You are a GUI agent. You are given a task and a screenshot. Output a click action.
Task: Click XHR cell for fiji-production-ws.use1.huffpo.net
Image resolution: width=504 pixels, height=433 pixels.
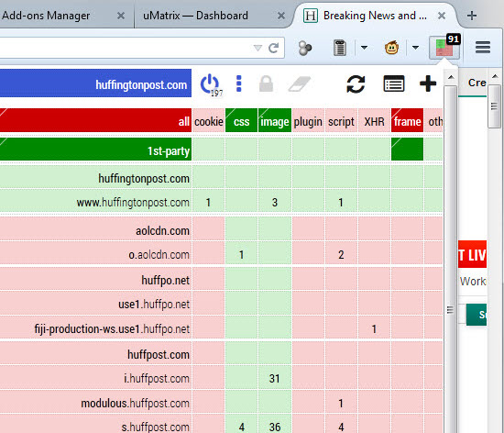tap(374, 328)
